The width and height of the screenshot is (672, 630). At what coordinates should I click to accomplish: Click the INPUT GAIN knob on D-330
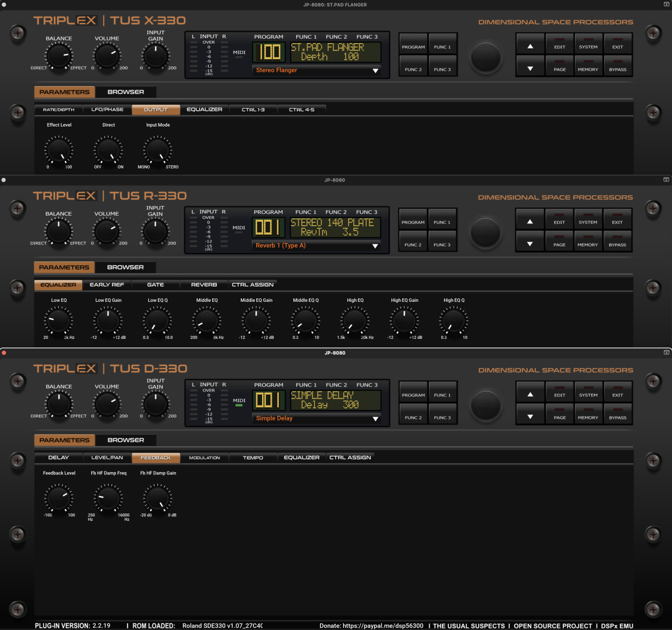pyautogui.click(x=156, y=404)
